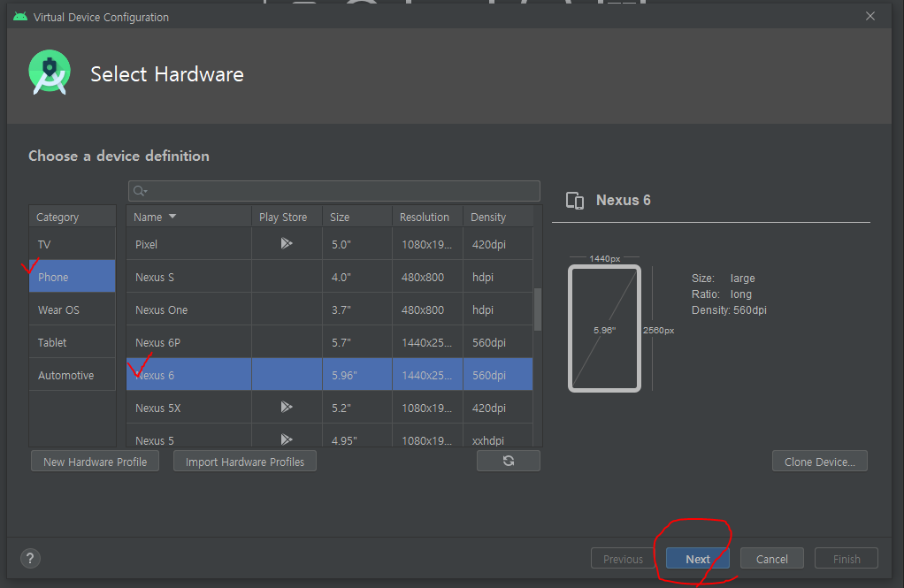Open help with the question mark icon
This screenshot has height=588, width=904.
[x=31, y=558]
